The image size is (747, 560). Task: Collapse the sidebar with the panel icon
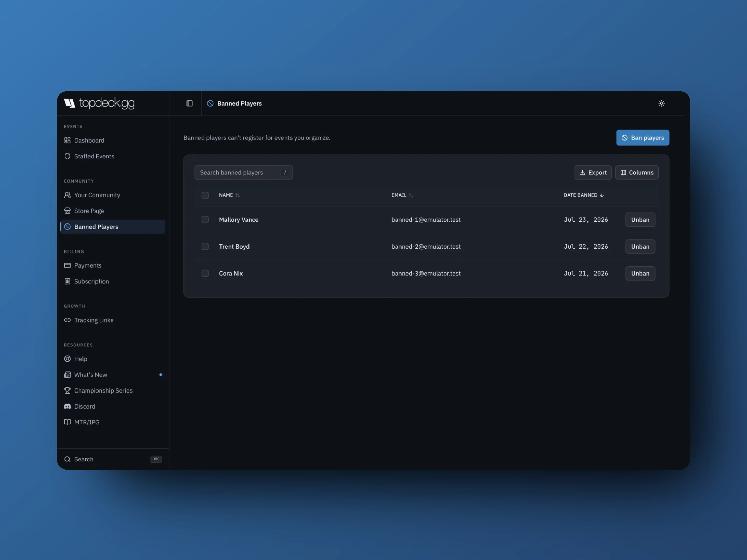(189, 103)
